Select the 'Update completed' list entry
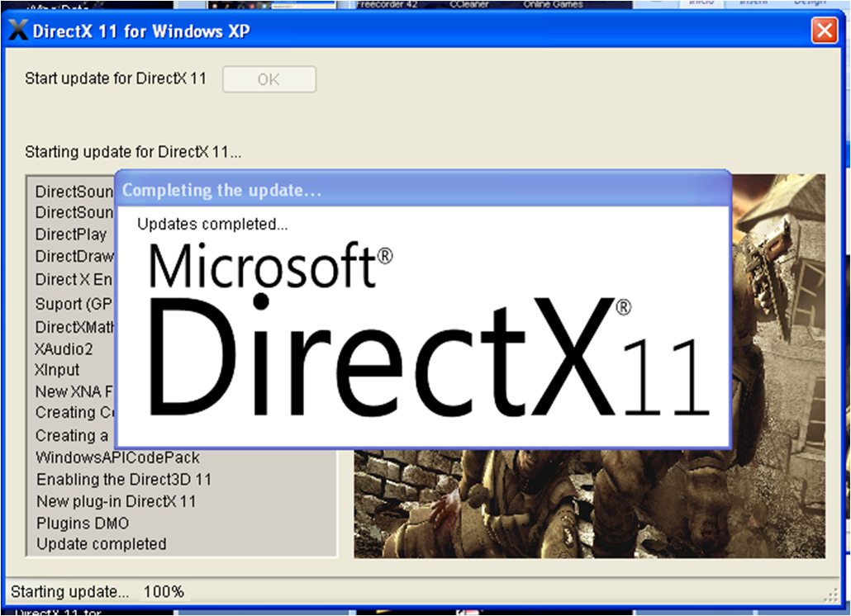 coord(102,544)
